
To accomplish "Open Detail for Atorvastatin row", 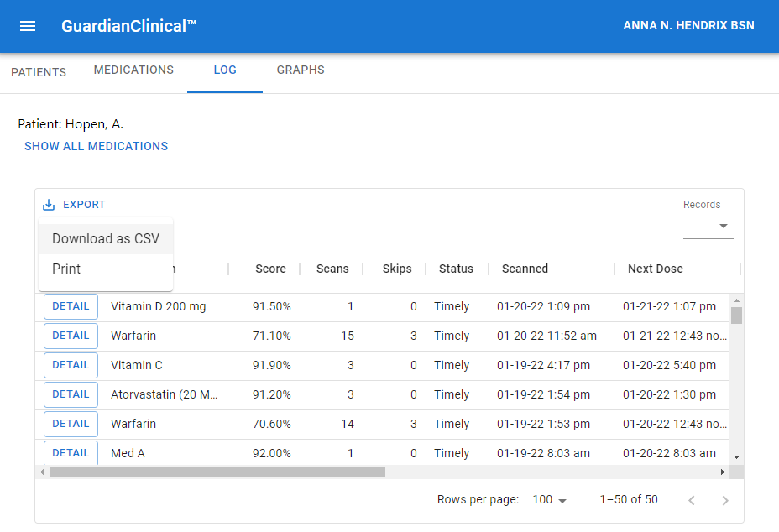I will pos(71,394).
